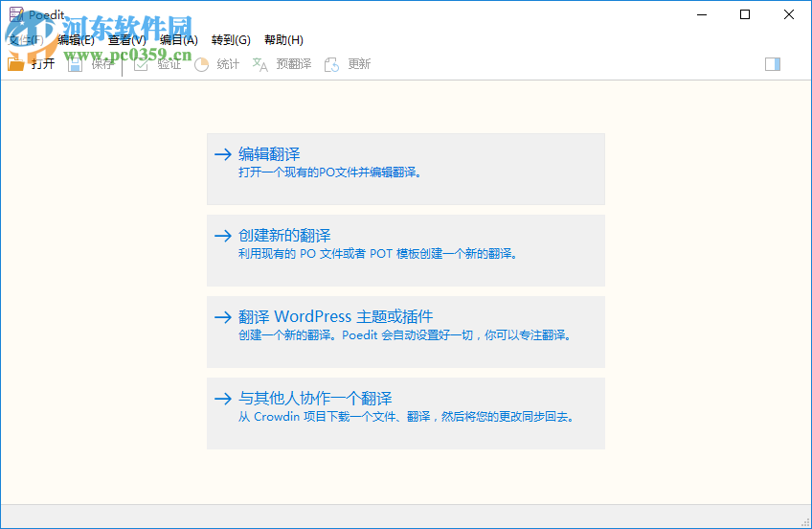Click arrow icon beside 编辑翻译

tap(223, 154)
